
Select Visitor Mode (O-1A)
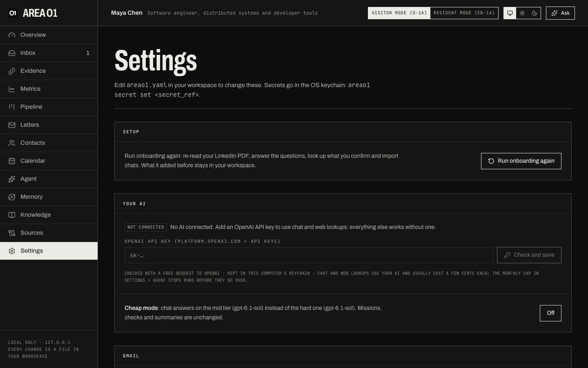pyautogui.click(x=399, y=13)
